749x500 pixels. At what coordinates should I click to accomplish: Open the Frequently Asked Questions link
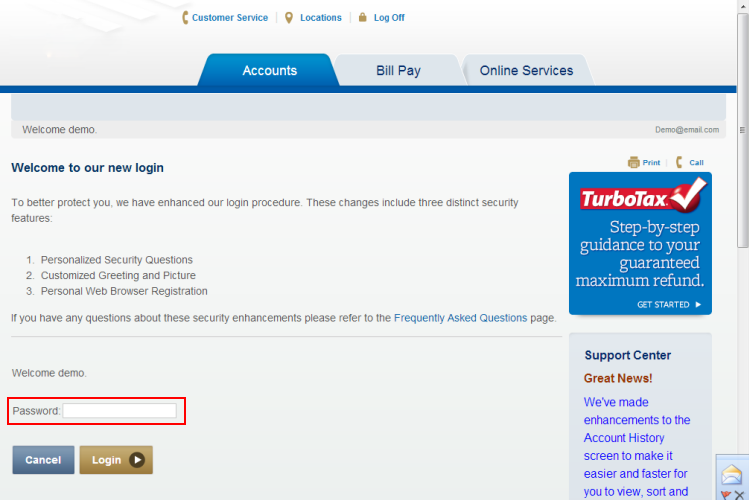pyautogui.click(x=460, y=318)
